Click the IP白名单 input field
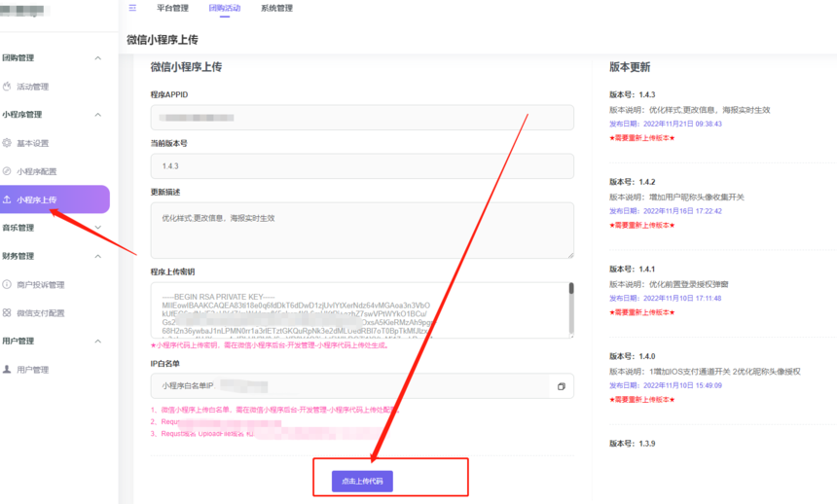837x504 pixels. coord(349,386)
